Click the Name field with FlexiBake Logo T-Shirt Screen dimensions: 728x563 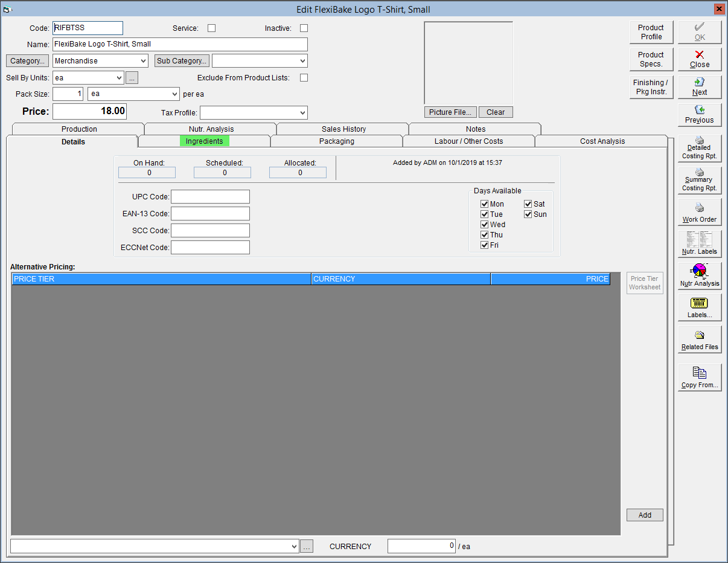pyautogui.click(x=180, y=44)
